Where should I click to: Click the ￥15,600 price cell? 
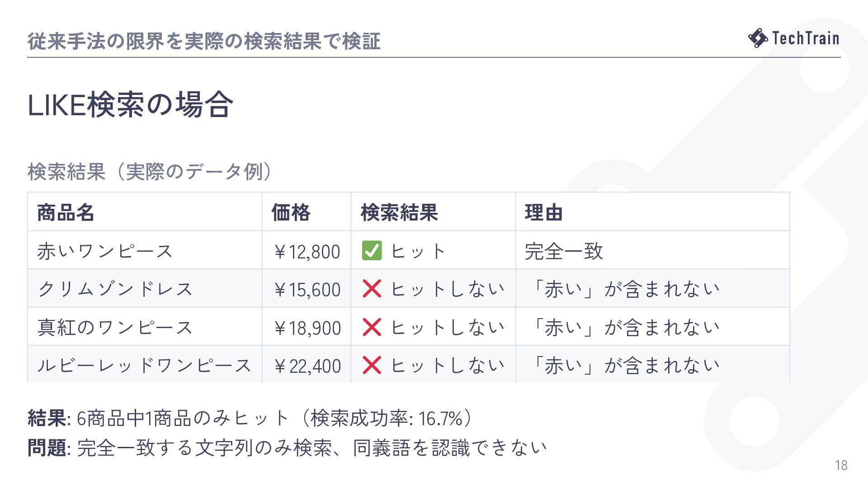(x=307, y=289)
